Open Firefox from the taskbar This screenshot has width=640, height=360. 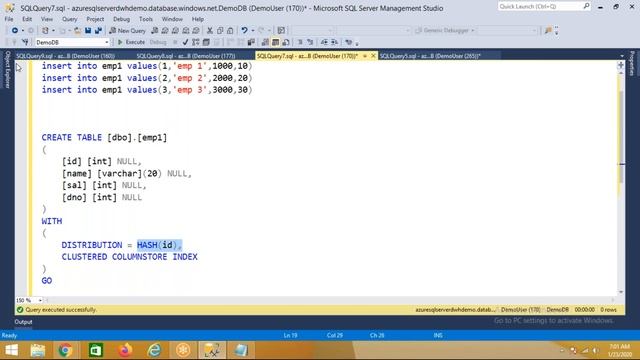125,350
